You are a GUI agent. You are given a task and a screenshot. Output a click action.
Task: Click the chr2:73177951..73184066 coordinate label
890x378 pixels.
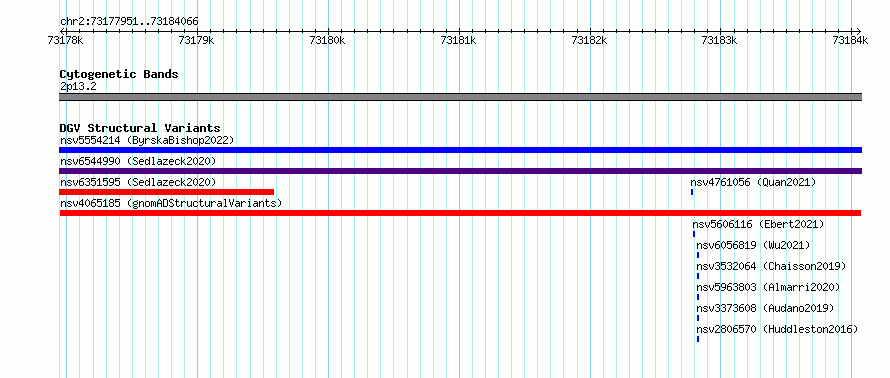tap(129, 22)
